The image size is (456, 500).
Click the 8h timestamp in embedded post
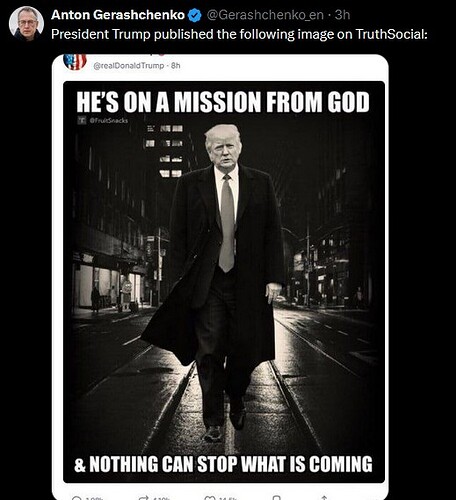176,66
